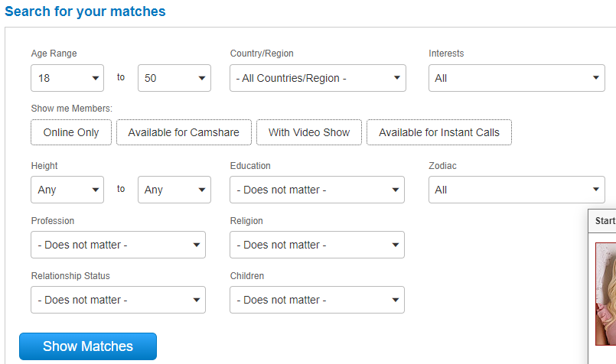
Task: Enable Available for Camshare filter
Action: pyautogui.click(x=184, y=132)
